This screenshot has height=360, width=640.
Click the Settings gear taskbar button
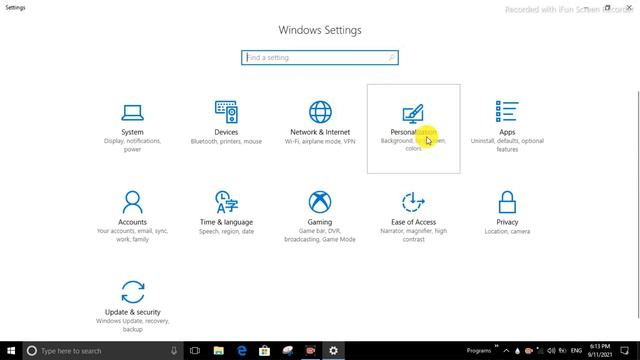[333, 351]
